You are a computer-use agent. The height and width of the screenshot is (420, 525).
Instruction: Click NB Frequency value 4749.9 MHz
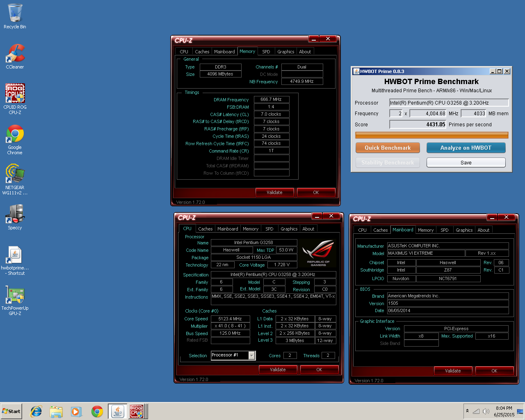[302, 82]
